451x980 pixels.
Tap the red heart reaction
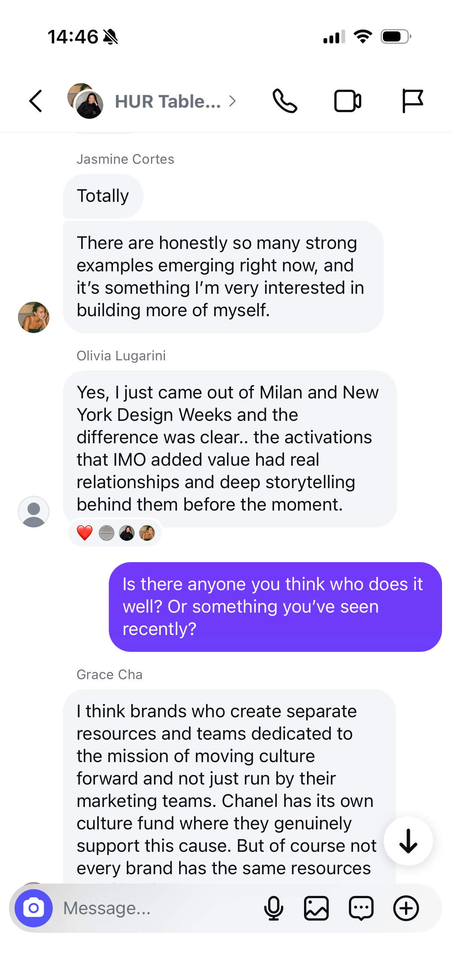[x=85, y=533]
